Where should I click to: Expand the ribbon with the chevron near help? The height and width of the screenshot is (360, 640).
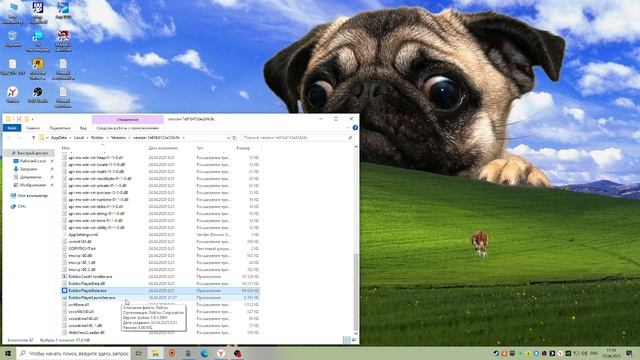[x=348, y=128]
